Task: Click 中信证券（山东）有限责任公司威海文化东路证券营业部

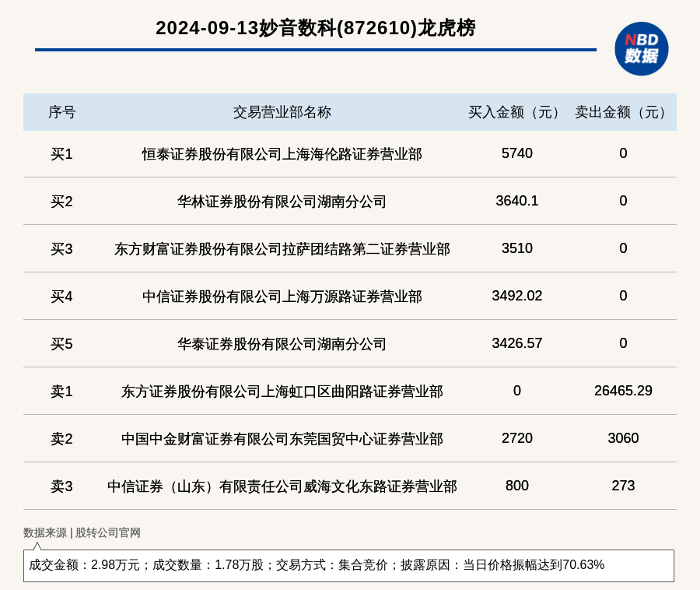Action: [x=282, y=486]
